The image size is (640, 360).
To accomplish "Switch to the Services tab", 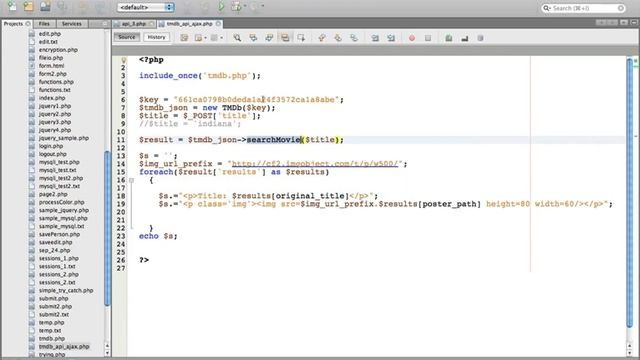I will click(71, 24).
